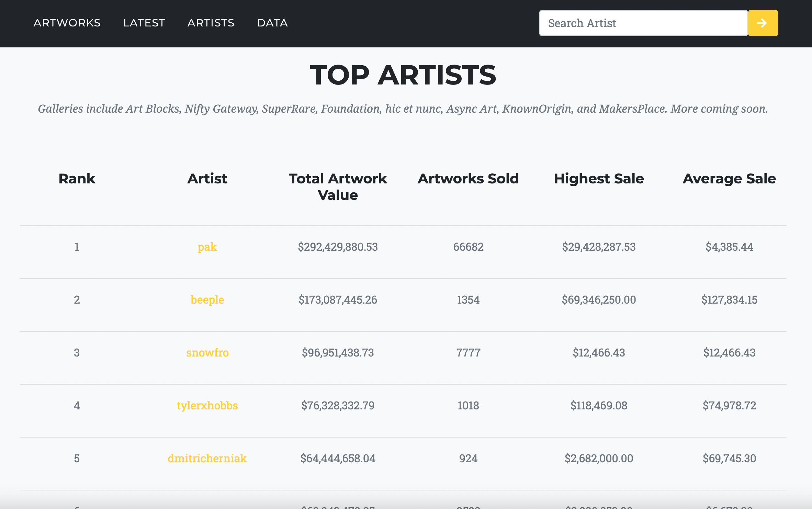This screenshot has width=812, height=509.
Task: Open artist link tylerxhobbs
Action: [x=207, y=406]
